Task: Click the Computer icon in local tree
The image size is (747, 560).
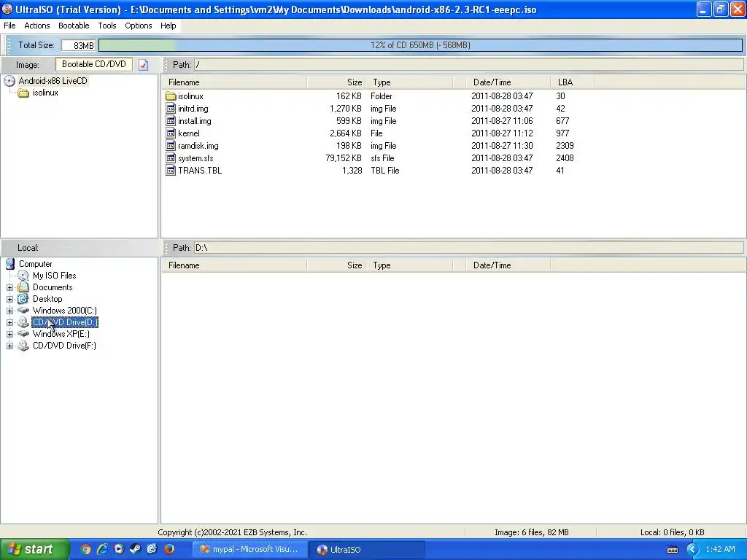Action: click(x=10, y=264)
